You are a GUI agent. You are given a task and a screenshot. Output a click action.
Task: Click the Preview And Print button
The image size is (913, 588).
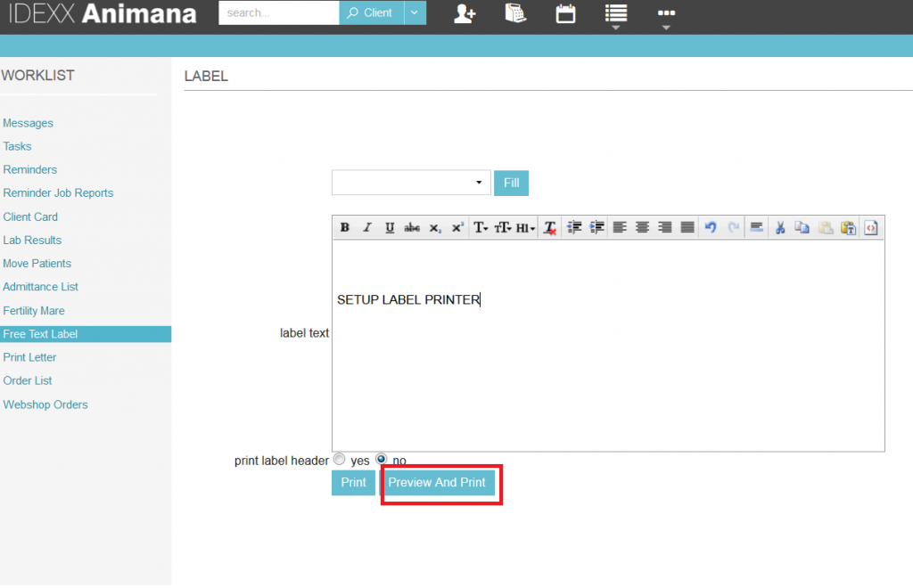click(437, 483)
